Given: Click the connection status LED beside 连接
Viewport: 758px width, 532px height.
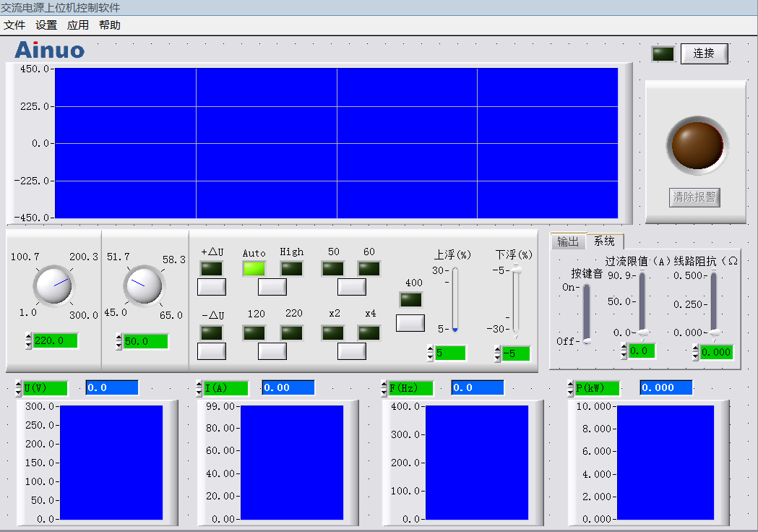Looking at the screenshot, I should point(663,54).
